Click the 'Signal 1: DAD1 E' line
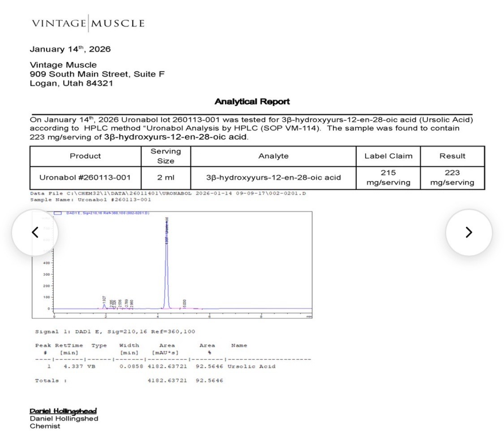Screen dimensions: 504x448 coord(115,332)
